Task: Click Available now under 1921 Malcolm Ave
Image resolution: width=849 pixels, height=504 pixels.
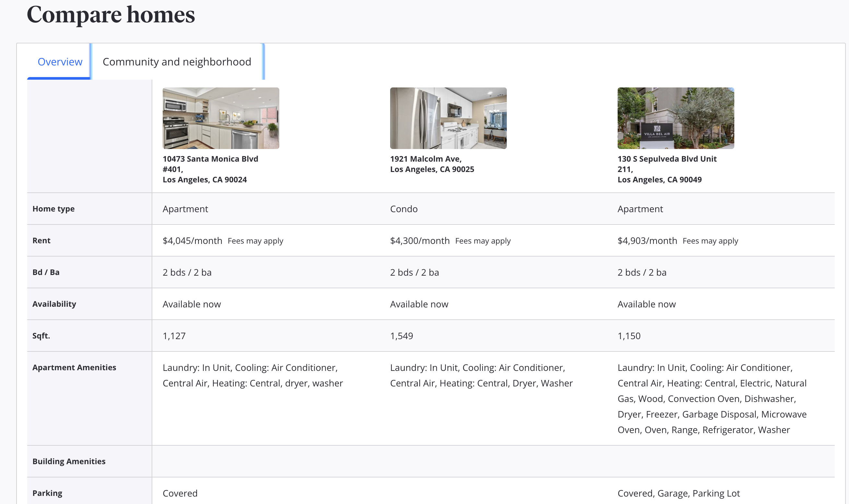Action: coord(419,304)
